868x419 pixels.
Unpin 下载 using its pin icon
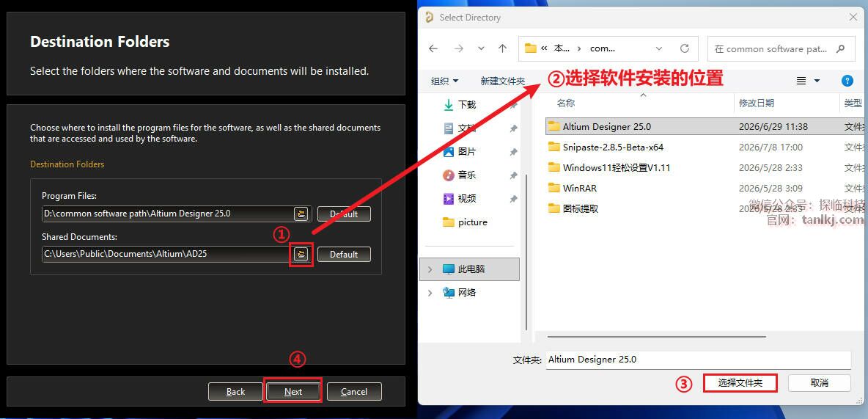[514, 105]
